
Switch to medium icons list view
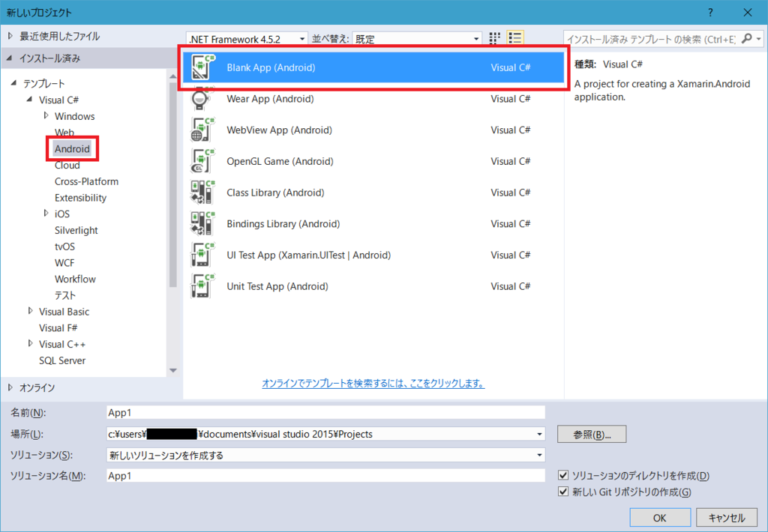coord(514,38)
